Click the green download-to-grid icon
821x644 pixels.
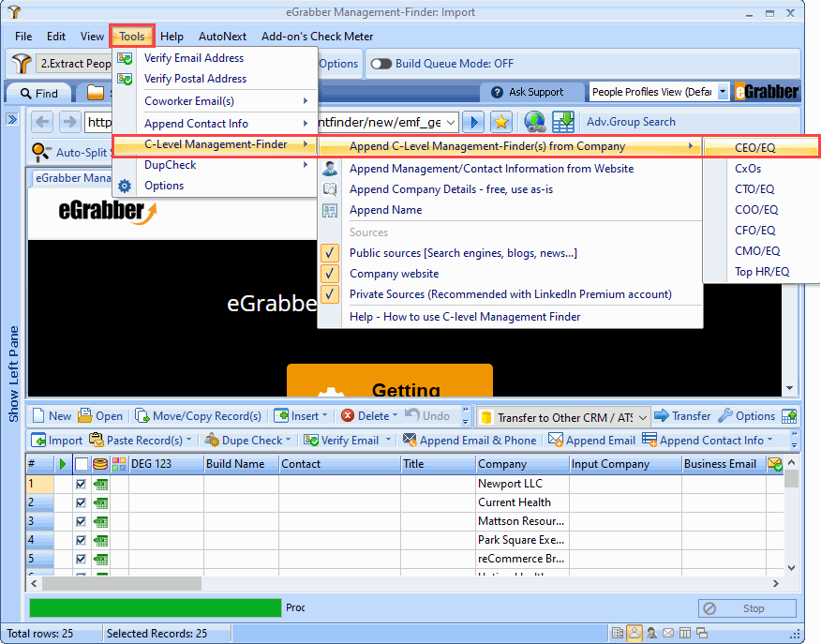(x=563, y=123)
